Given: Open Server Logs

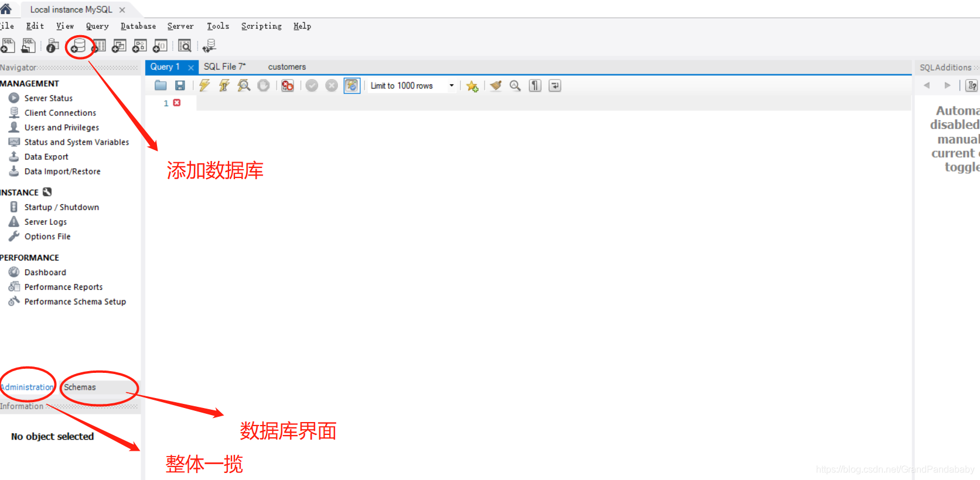Looking at the screenshot, I should click(46, 221).
